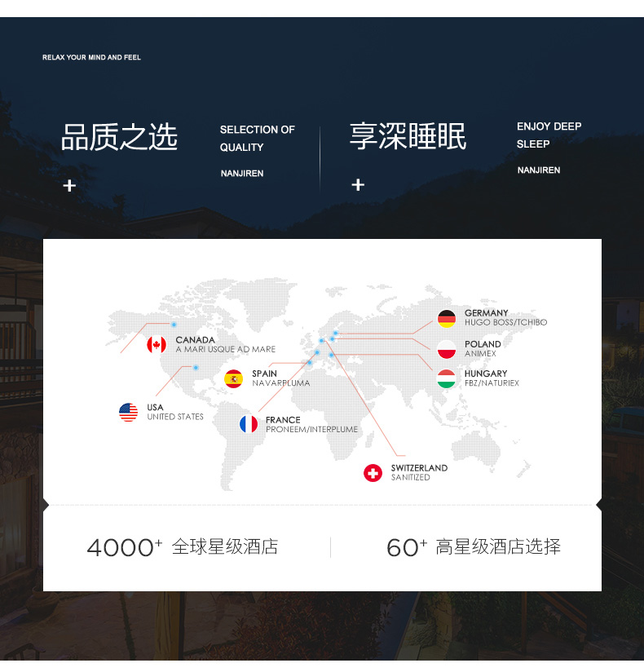
Task: Click the Canada flag icon
Action: click(x=157, y=344)
